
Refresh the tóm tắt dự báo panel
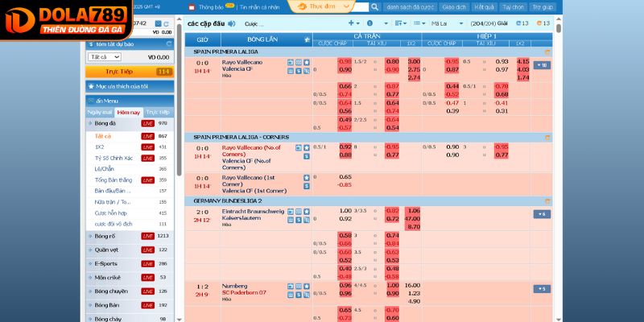click(169, 44)
